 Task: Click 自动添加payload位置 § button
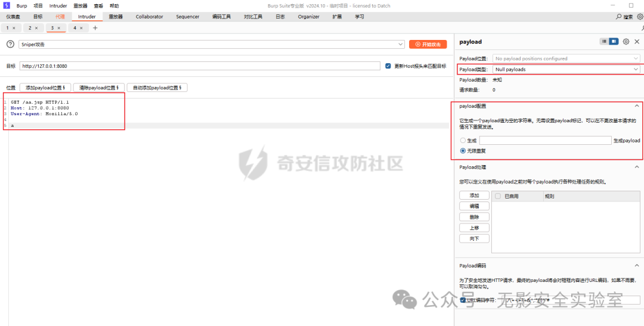pos(157,88)
